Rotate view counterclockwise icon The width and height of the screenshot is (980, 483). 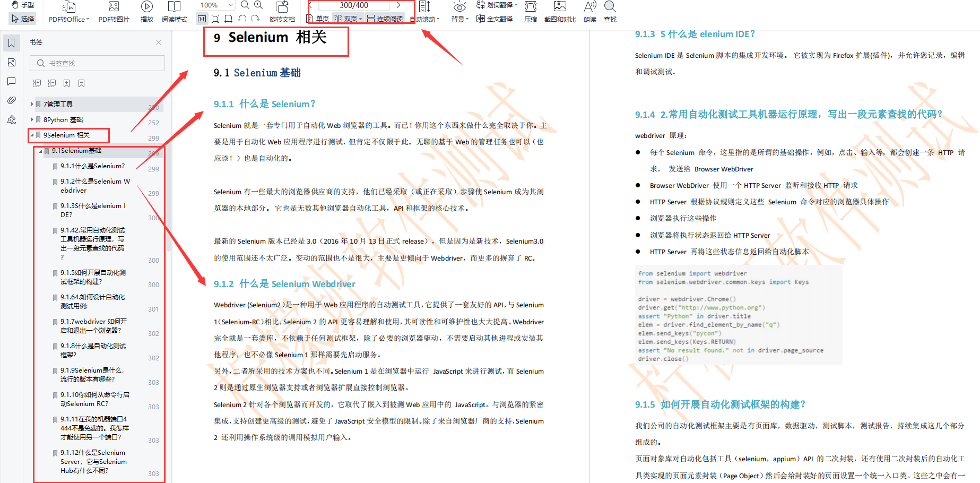pyautogui.click(x=242, y=19)
